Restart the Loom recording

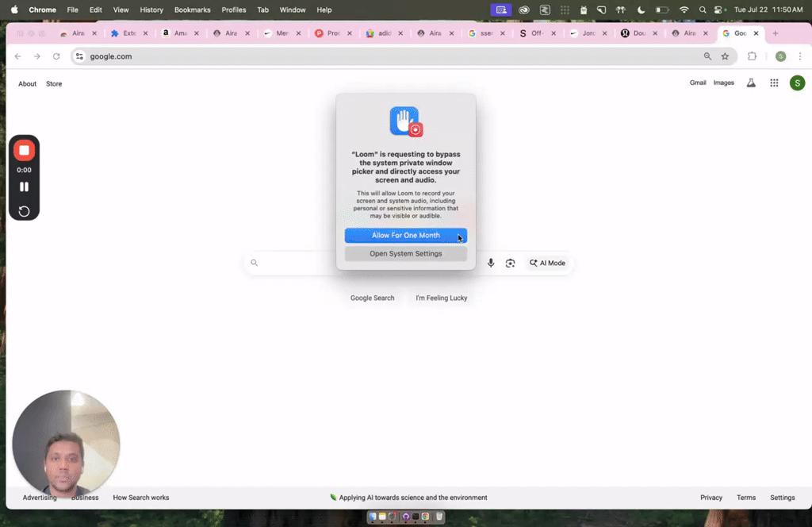[x=24, y=211]
